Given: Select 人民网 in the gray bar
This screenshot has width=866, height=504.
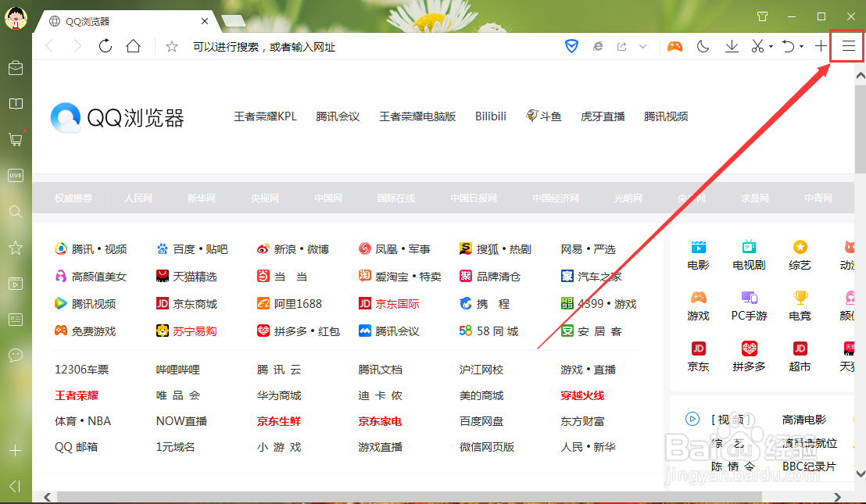Looking at the screenshot, I should pos(138,198).
